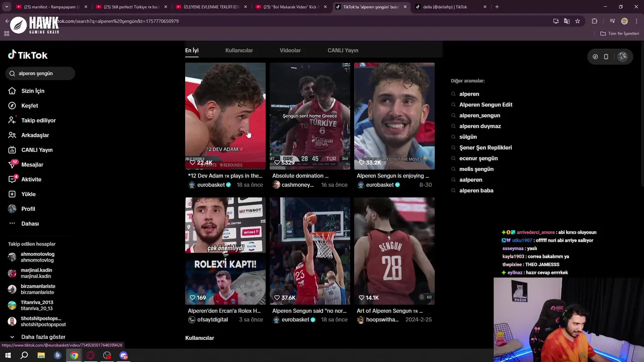Open Chrome tab search dropdown arrow
Screen dimensions: 644x362
[7, 7]
